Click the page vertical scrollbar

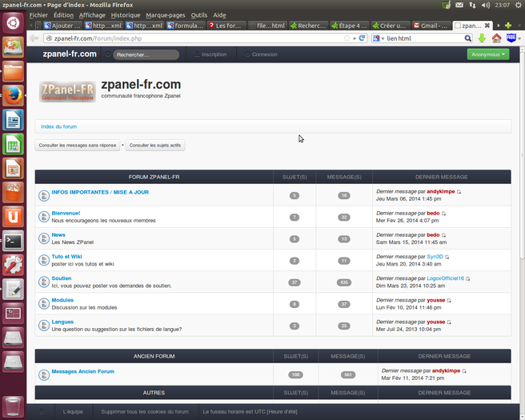522,154
